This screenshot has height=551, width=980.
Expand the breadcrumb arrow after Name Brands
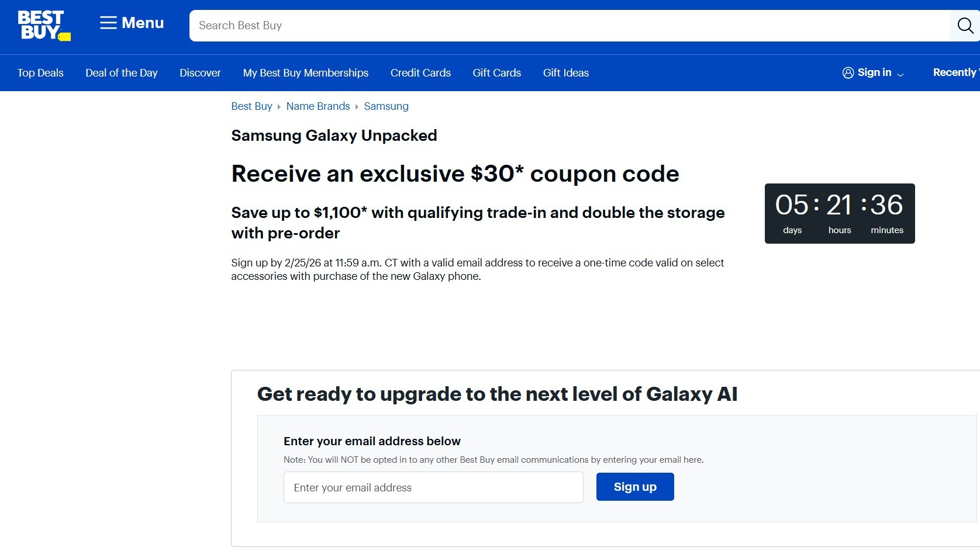(357, 107)
